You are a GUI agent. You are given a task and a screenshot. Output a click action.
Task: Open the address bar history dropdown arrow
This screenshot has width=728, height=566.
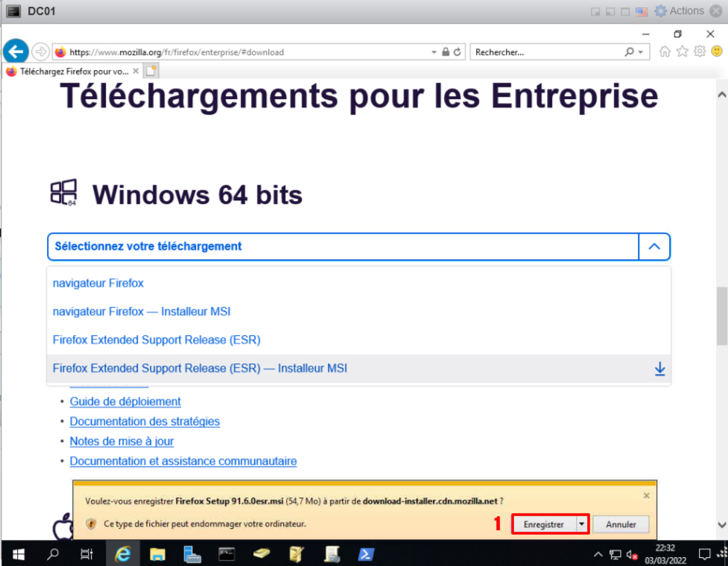434,52
